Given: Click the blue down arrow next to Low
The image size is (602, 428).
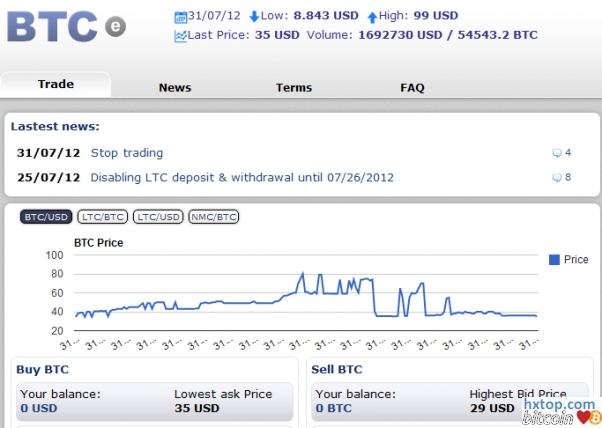Looking at the screenshot, I should tap(254, 17).
